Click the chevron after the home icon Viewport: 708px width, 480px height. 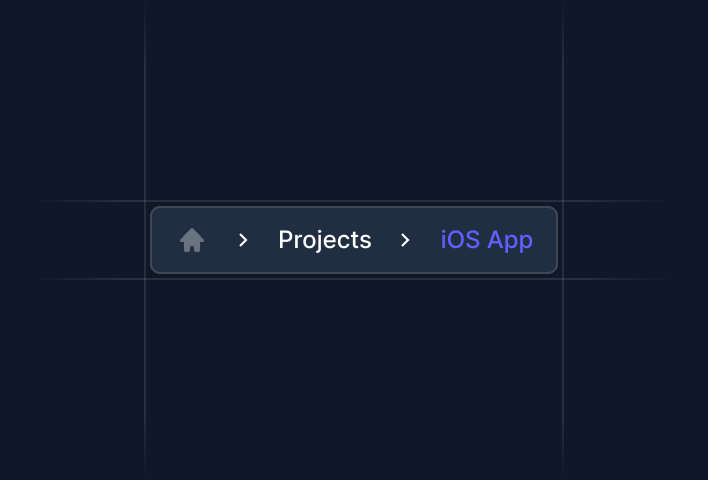[243, 240]
